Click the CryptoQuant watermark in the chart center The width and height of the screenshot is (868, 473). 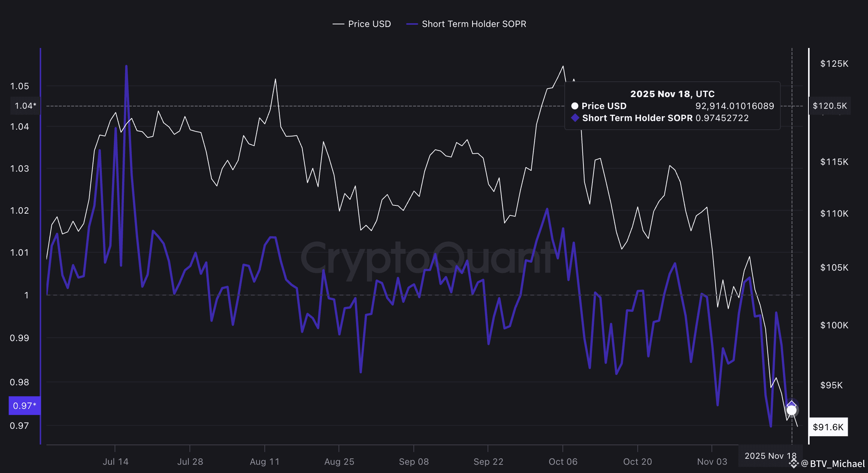click(427, 259)
